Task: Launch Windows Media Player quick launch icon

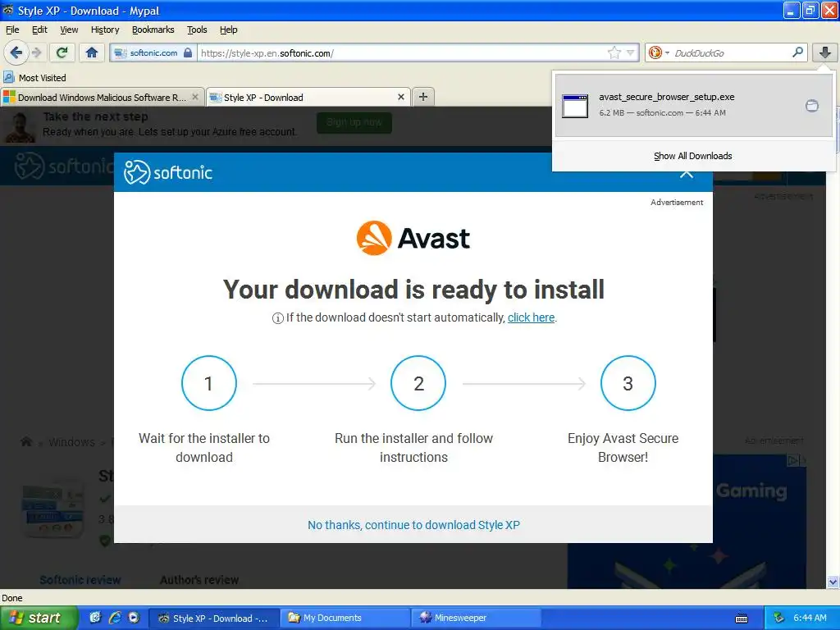Action: coord(134,618)
